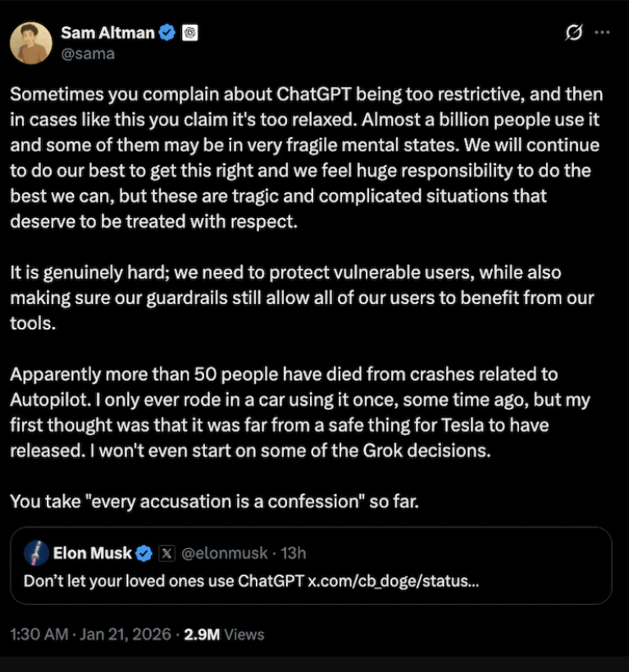Open the x.com/cb_doge/status link
Image resolution: width=629 pixels, height=672 pixels.
tap(393, 581)
